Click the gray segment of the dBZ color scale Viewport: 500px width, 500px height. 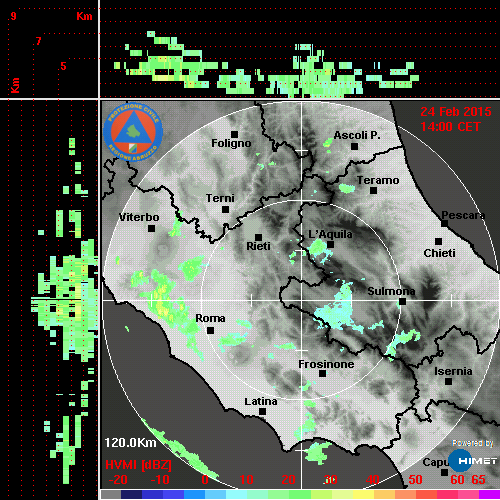(x=111, y=494)
